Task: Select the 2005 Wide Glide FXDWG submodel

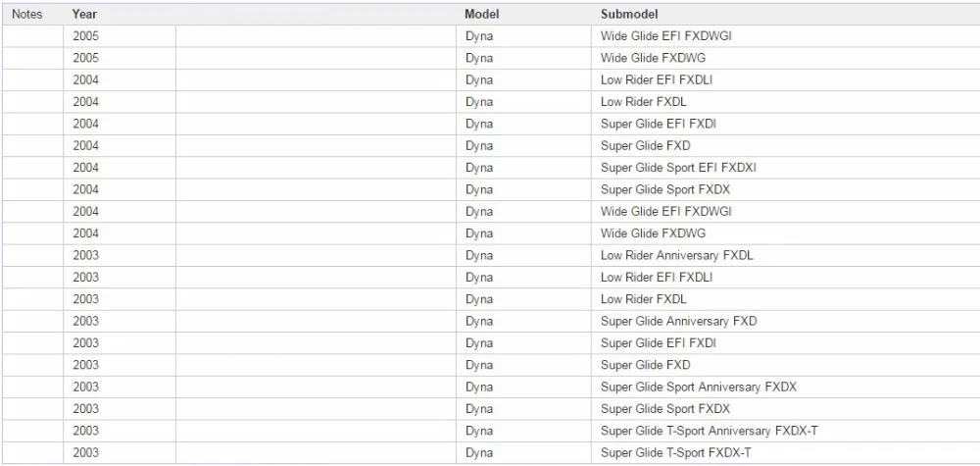Action: (653, 58)
